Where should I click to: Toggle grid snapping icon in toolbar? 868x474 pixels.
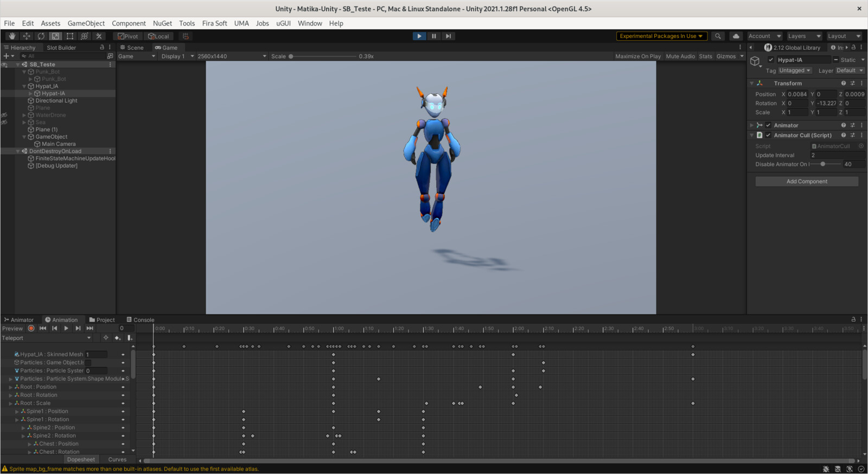tap(186, 36)
